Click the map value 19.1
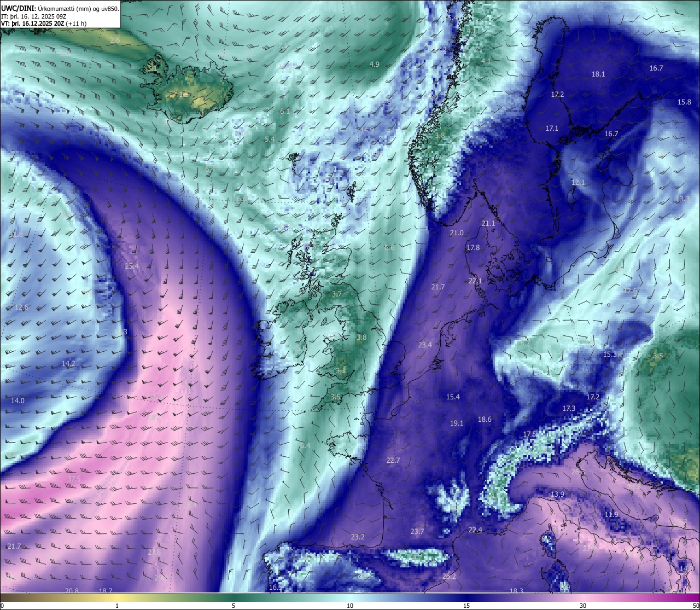The height and width of the screenshot is (610, 700). coord(457,423)
